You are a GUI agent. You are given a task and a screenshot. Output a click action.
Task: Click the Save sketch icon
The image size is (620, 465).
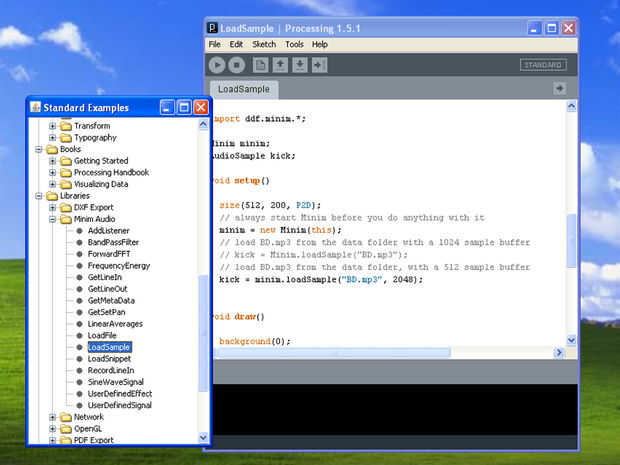[300, 65]
